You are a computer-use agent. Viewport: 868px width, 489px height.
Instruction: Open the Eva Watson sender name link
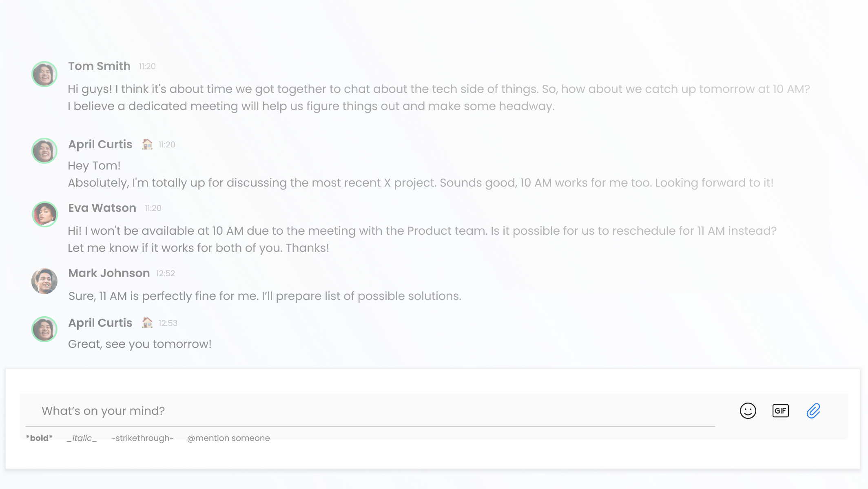point(102,208)
